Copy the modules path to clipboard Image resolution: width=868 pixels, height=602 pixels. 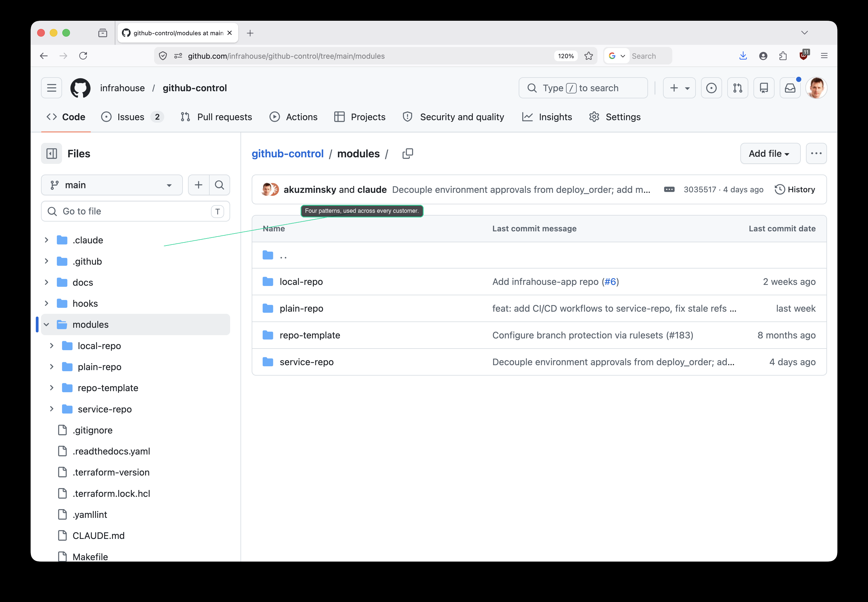pyautogui.click(x=407, y=154)
